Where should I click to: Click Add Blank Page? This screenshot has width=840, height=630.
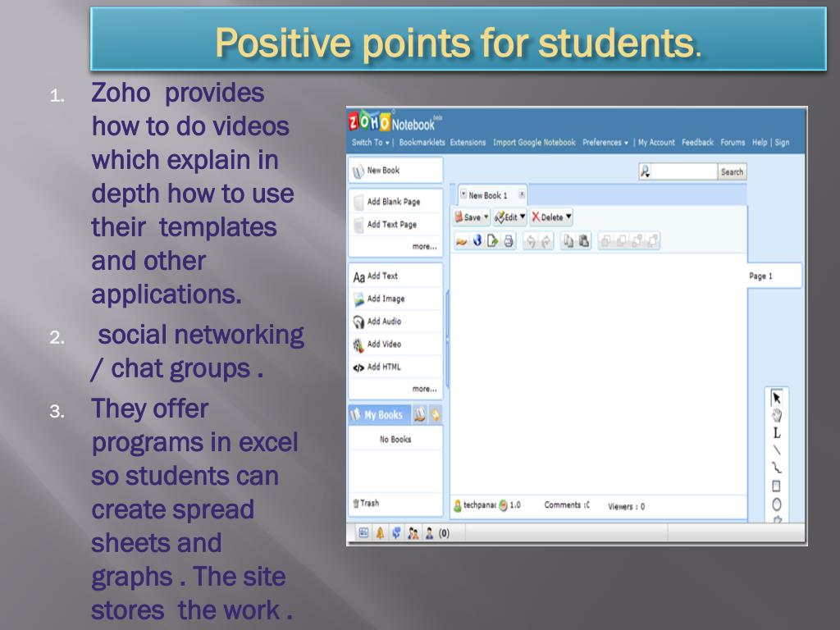tap(395, 202)
